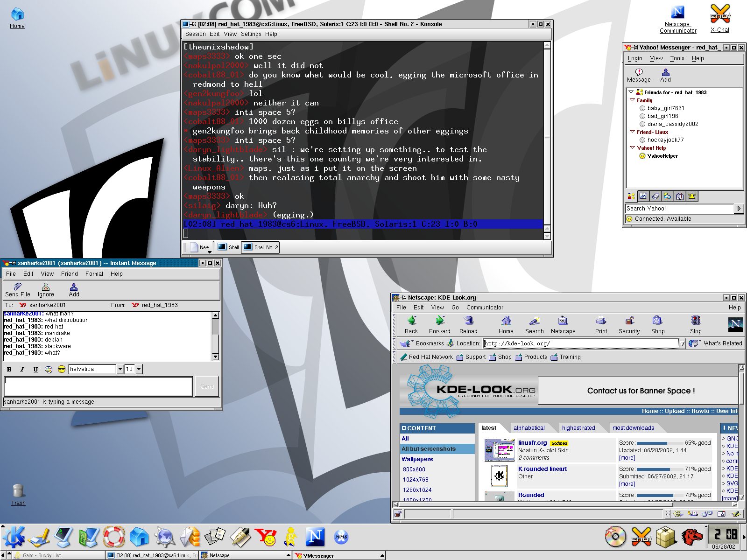The image size is (747, 560).
Task: Click the Netscape location URL field
Action: [581, 343]
